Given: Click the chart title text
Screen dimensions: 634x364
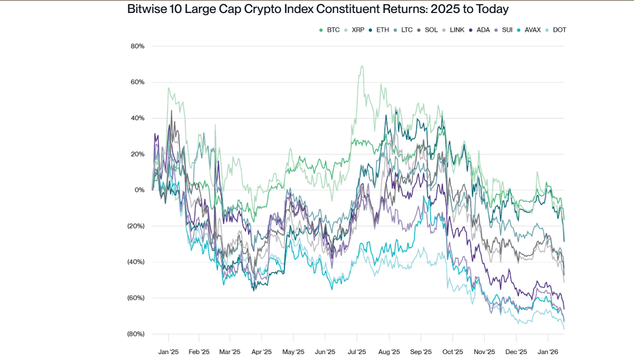Looking at the screenshot, I should pyautogui.click(x=318, y=9).
